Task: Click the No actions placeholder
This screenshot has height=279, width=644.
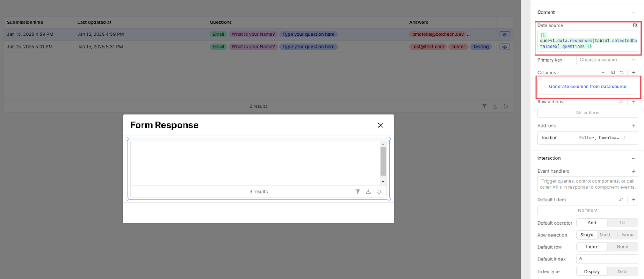Action: [588, 113]
